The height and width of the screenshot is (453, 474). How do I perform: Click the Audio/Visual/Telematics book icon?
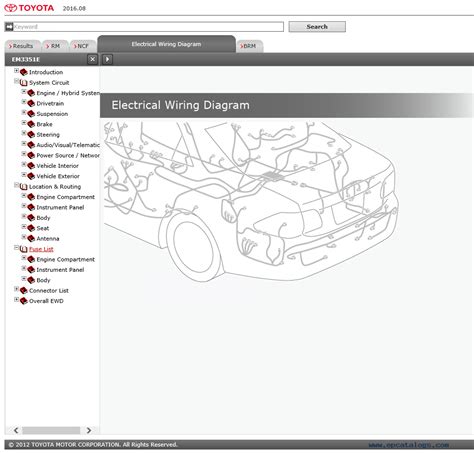pyautogui.click(x=31, y=145)
